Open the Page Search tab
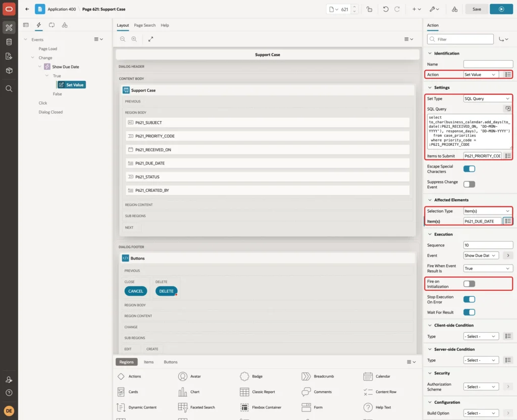Image resolution: width=517 pixels, height=420 pixels. tap(144, 25)
